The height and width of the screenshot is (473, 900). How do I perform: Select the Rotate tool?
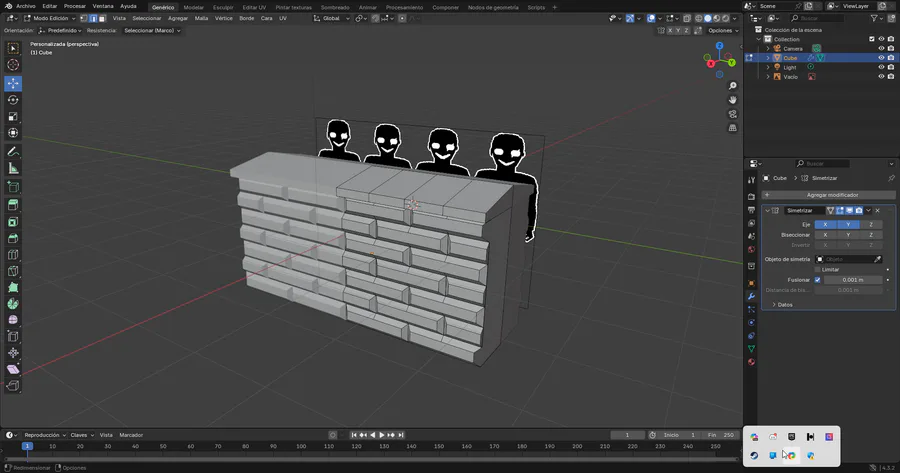click(x=13, y=100)
